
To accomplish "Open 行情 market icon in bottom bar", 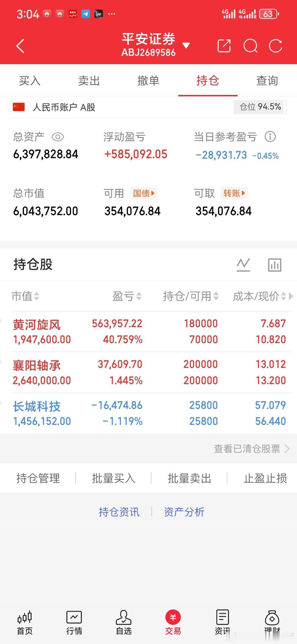I will point(74,623).
